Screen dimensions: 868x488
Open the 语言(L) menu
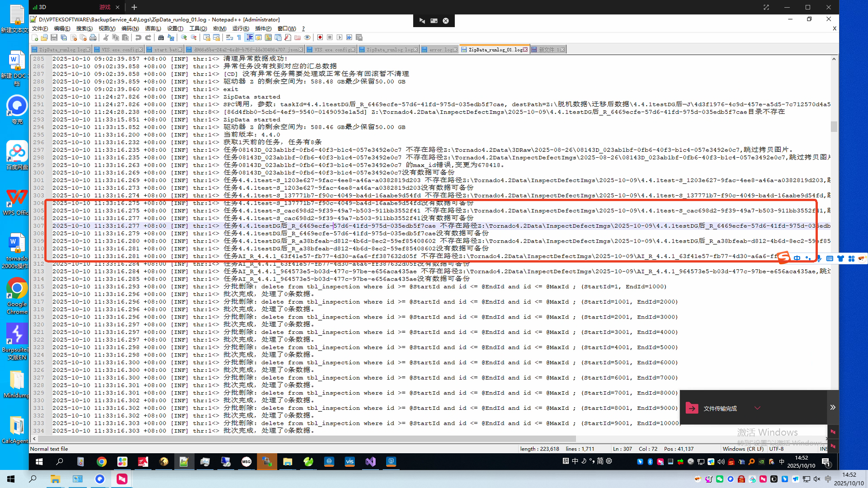[x=153, y=28]
